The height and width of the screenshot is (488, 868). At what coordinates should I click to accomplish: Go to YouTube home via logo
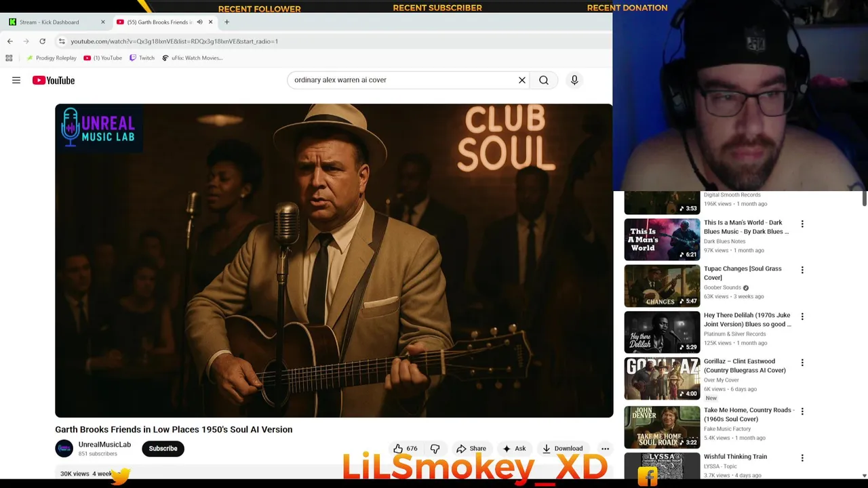(x=54, y=80)
